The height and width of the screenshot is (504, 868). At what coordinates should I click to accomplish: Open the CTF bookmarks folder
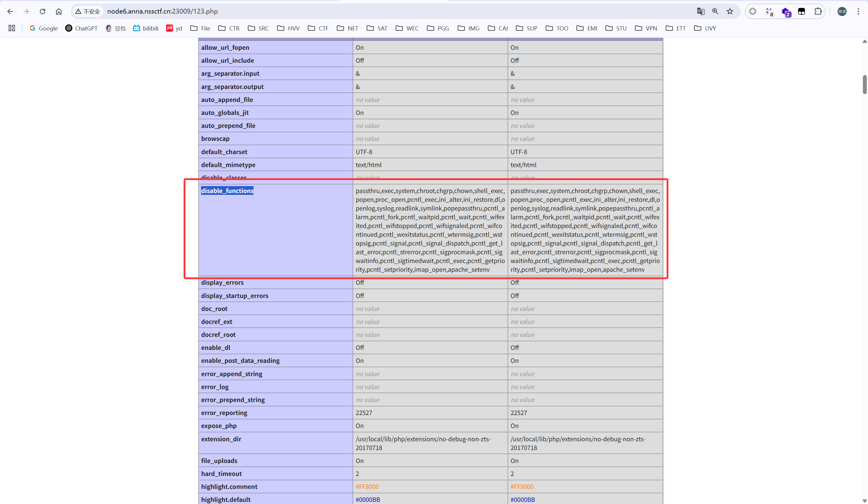click(x=318, y=28)
